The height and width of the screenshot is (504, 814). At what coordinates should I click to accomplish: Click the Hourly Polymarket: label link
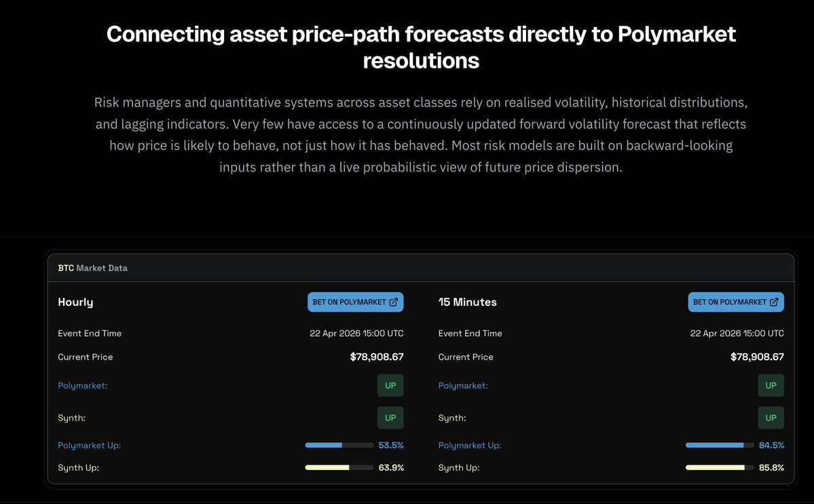[83, 386]
